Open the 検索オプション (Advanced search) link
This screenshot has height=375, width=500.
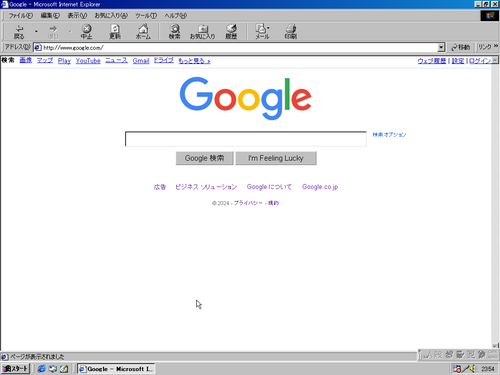click(389, 135)
